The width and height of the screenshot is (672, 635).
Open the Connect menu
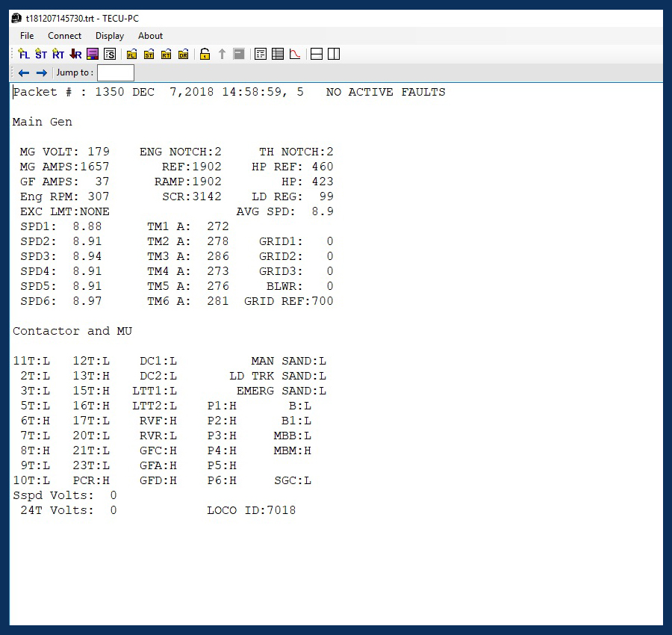click(64, 36)
